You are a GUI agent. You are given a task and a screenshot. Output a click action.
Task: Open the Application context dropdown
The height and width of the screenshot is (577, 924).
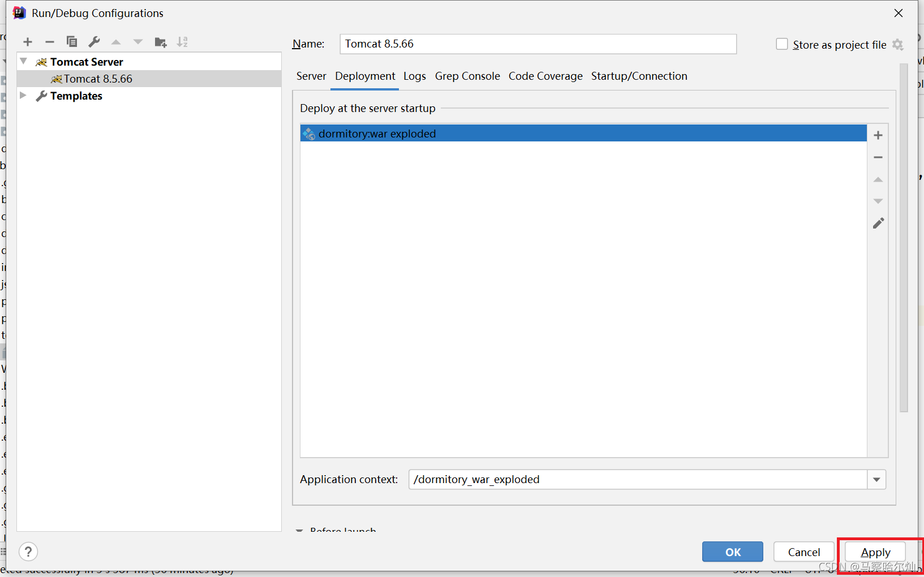(876, 480)
